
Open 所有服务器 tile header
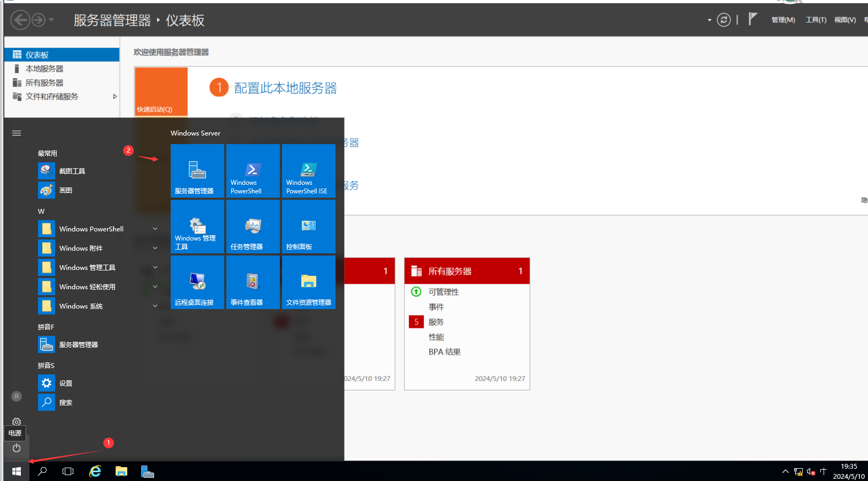click(467, 271)
